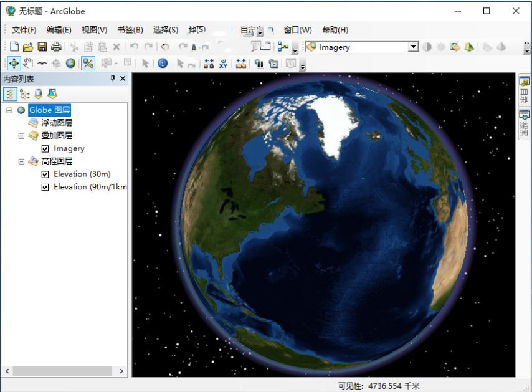This screenshot has height=392, width=532.
Task: Open the Imagery layer dropdown
Action: [412, 47]
